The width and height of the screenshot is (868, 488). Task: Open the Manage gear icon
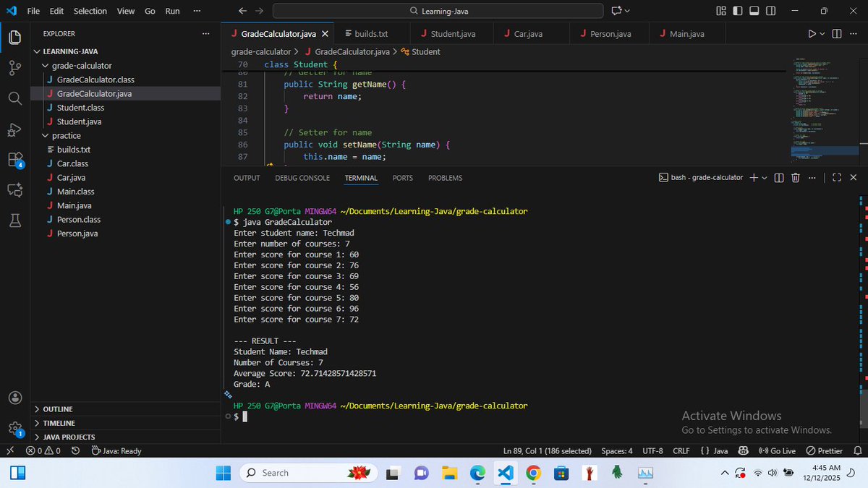coord(14,428)
